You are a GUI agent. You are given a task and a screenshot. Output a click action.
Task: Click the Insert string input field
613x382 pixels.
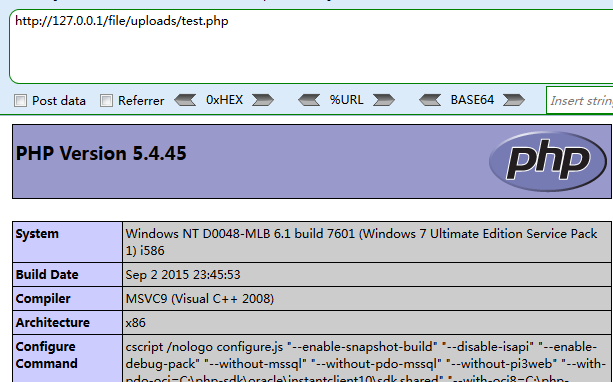[580, 100]
